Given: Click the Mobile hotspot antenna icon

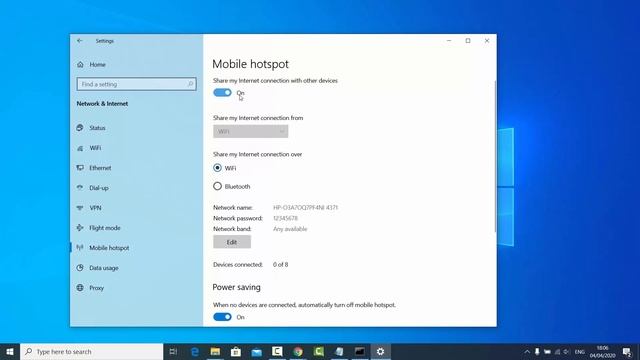Looking at the screenshot, I should coord(80,248).
